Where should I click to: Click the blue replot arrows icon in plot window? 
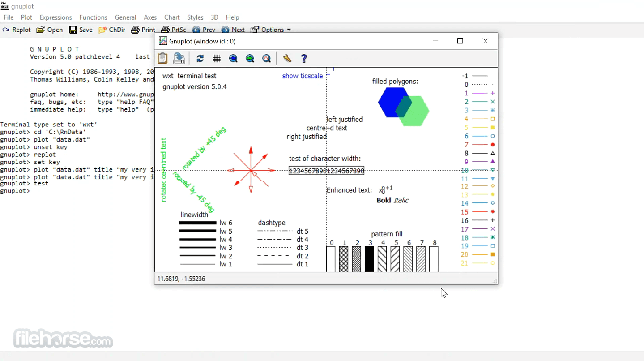200,58
